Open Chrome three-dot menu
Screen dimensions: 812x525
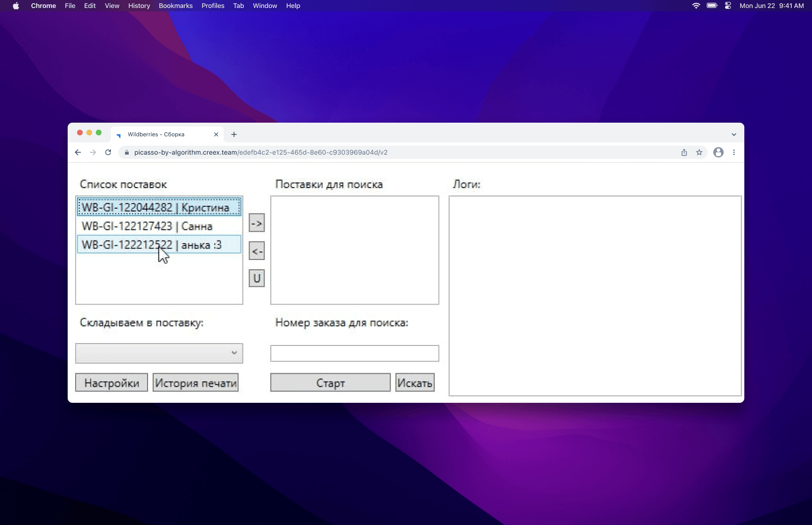pos(734,152)
